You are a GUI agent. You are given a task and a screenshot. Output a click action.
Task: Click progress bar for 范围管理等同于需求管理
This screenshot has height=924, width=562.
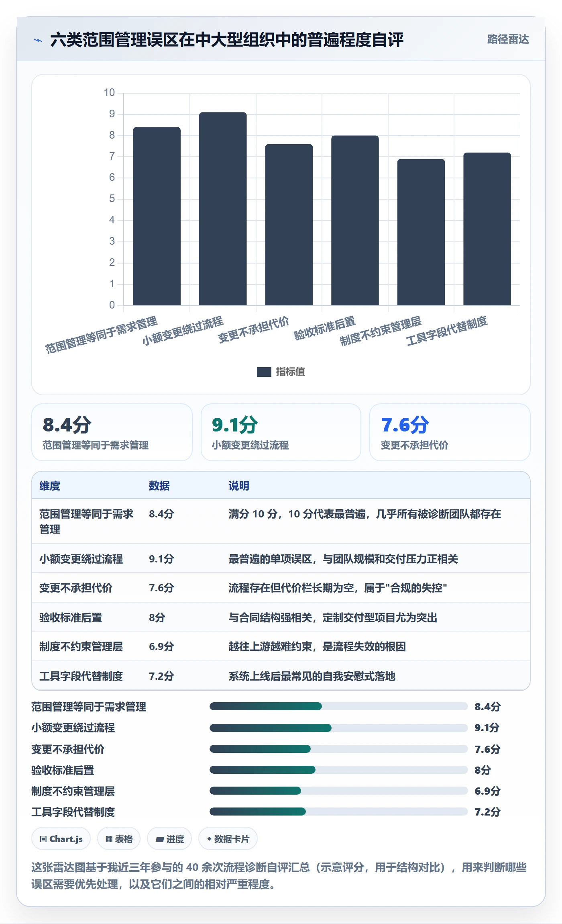click(338, 706)
